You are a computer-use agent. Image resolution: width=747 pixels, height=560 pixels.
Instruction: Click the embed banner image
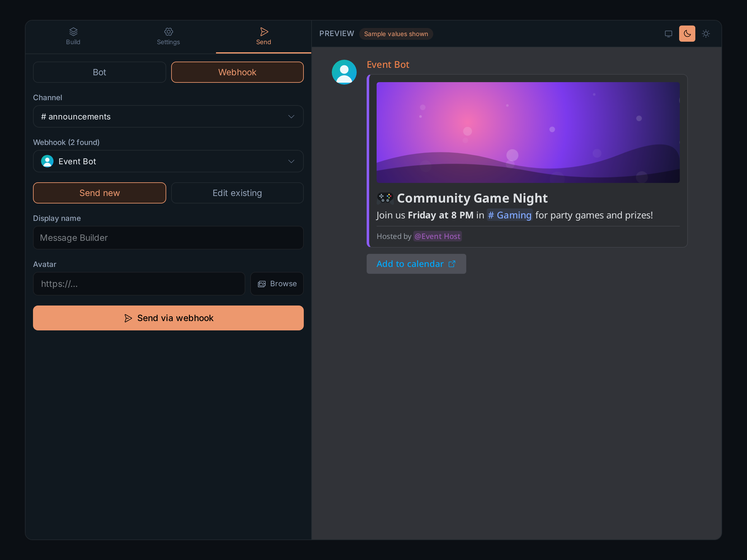pyautogui.click(x=528, y=133)
